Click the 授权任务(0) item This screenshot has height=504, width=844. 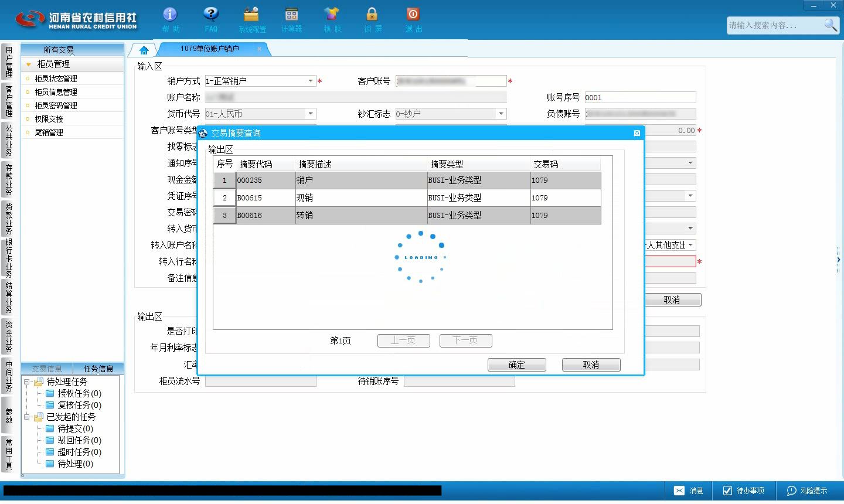click(79, 393)
